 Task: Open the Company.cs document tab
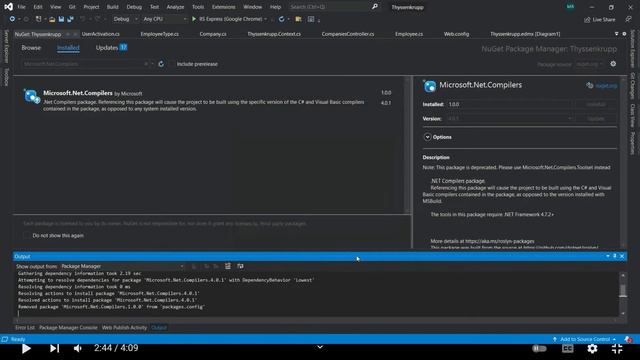(213, 34)
